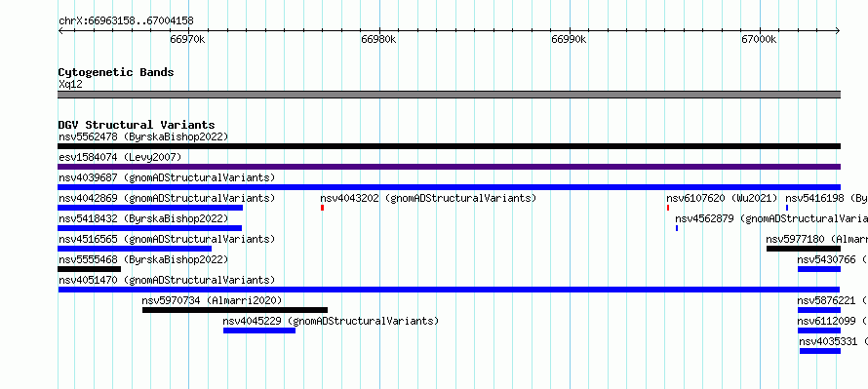The width and height of the screenshot is (868, 389).
Task: Click the nsv5430766 blue variant bar
Action: pyautogui.click(x=819, y=269)
